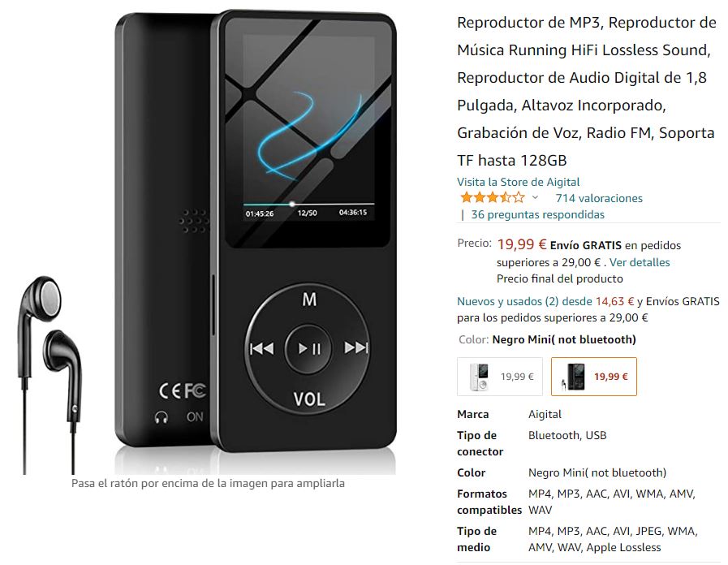
Task: Click the VOL label on the player wheel
Action: 309,399
